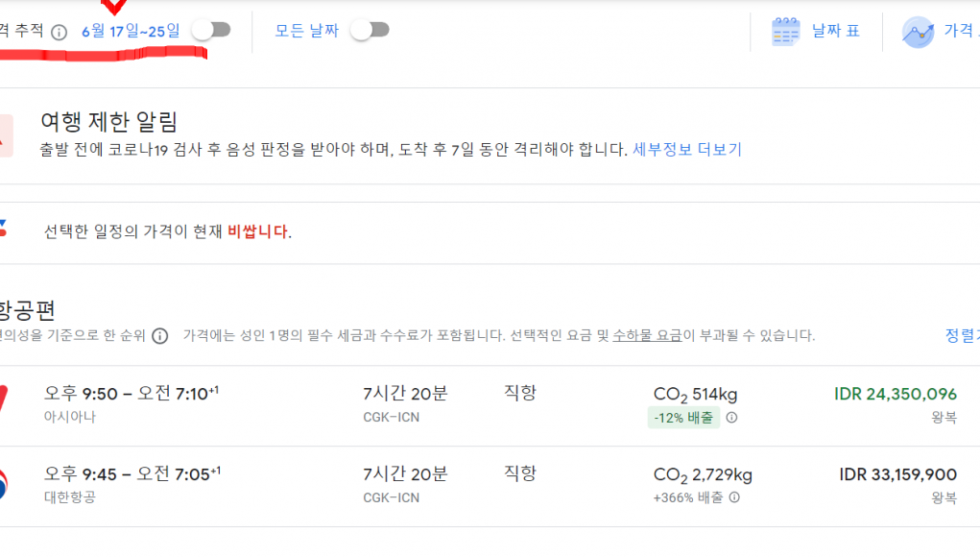980x557 pixels.
Task: Select the IDR 33,159,900 round-trip price
Action: [897, 474]
